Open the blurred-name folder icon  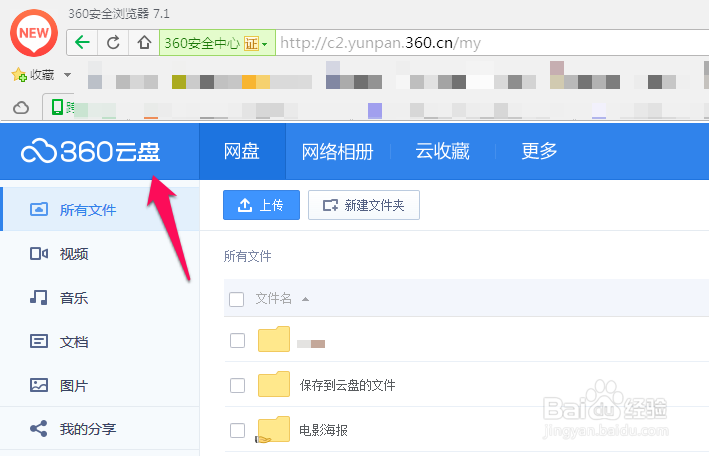point(274,339)
